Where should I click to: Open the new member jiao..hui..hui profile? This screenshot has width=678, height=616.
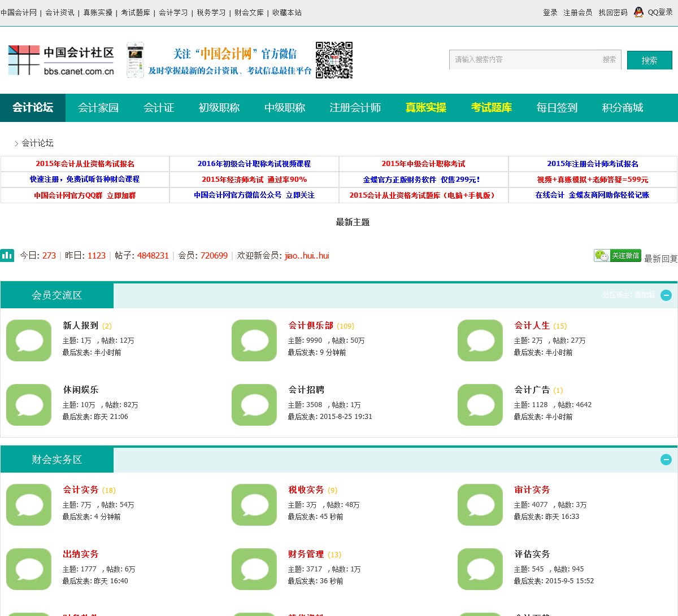point(307,256)
